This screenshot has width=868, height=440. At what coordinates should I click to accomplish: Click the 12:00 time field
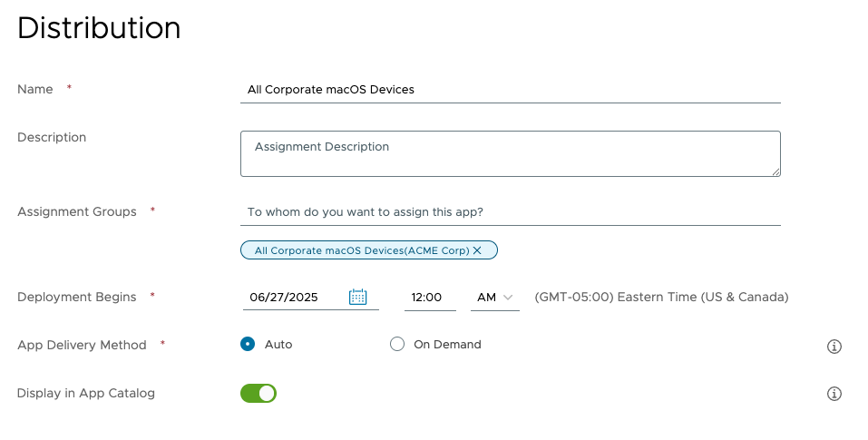[428, 298]
